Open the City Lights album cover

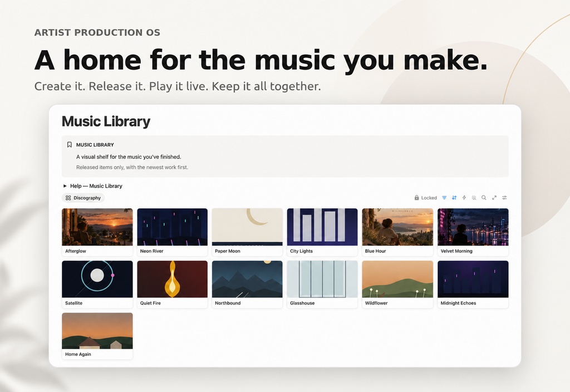pyautogui.click(x=322, y=227)
